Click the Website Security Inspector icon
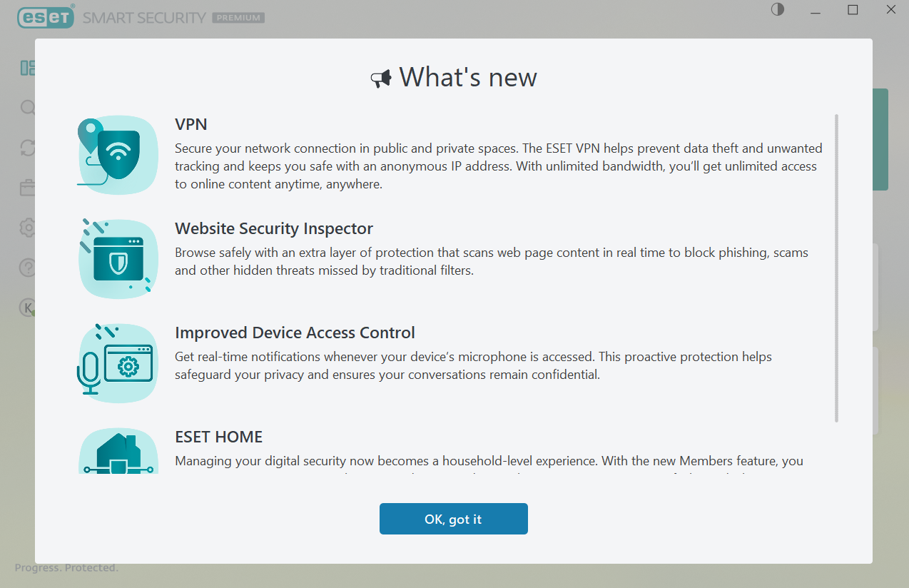 coord(118,258)
